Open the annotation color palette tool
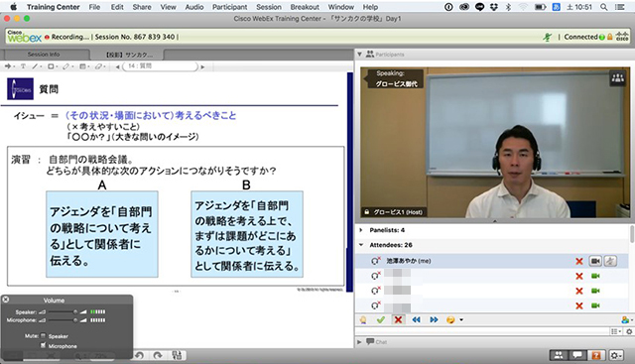The width and height of the screenshot is (635, 364). tap(82, 66)
